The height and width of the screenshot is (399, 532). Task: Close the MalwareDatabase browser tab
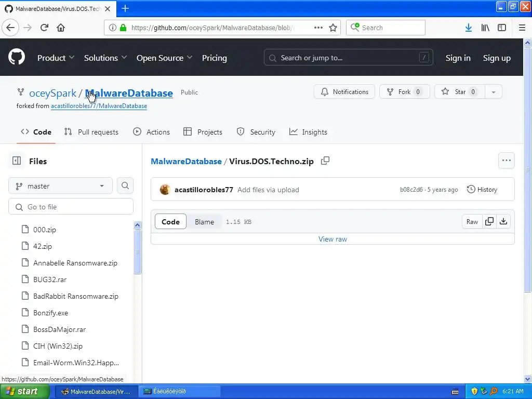[108, 9]
